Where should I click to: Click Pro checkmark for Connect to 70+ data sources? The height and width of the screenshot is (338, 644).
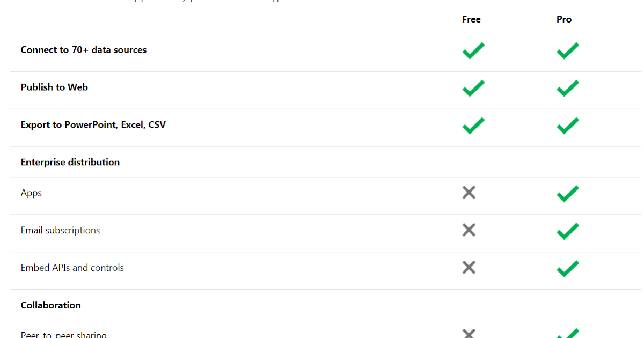[568, 50]
